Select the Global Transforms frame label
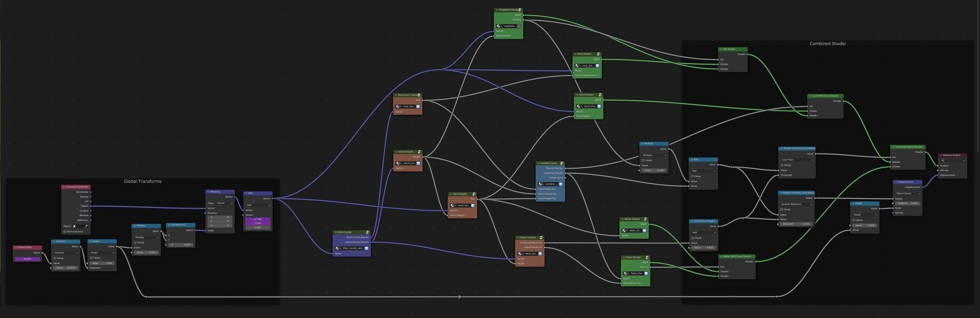The image size is (980, 318). coord(143,181)
